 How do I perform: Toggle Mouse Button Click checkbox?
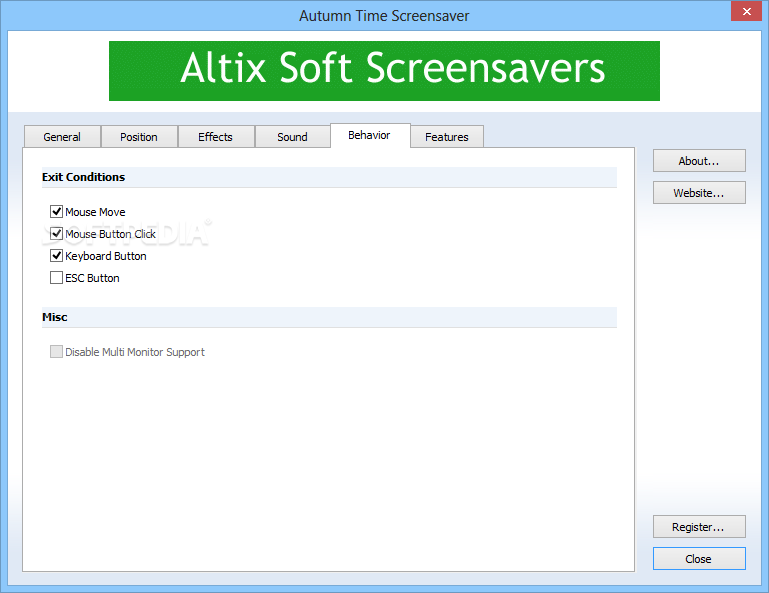pyautogui.click(x=56, y=233)
